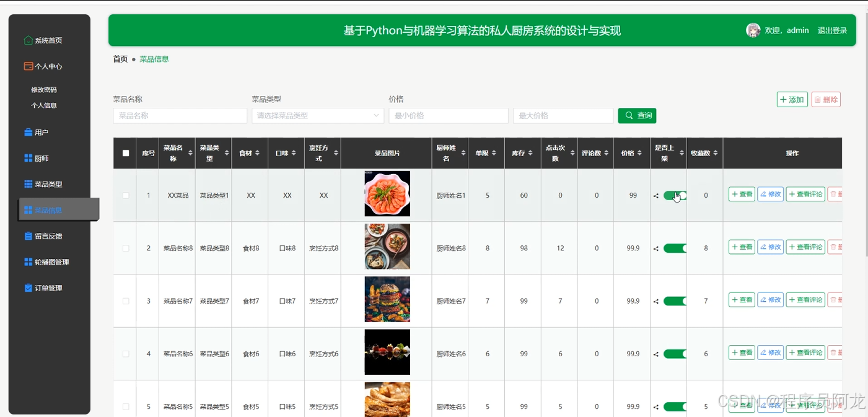Image resolution: width=868 pixels, height=417 pixels.
Task: Click the 订单管理 checklist icon in sidebar
Action: (28, 288)
